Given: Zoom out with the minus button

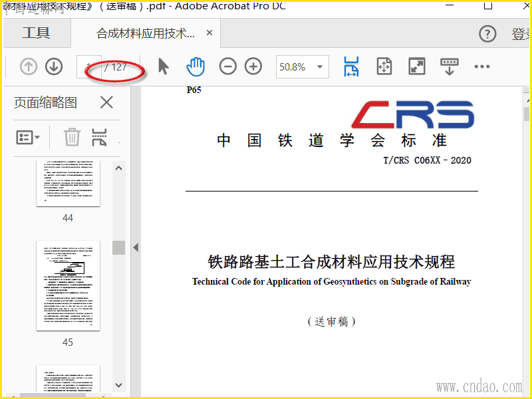Looking at the screenshot, I should 227,66.
